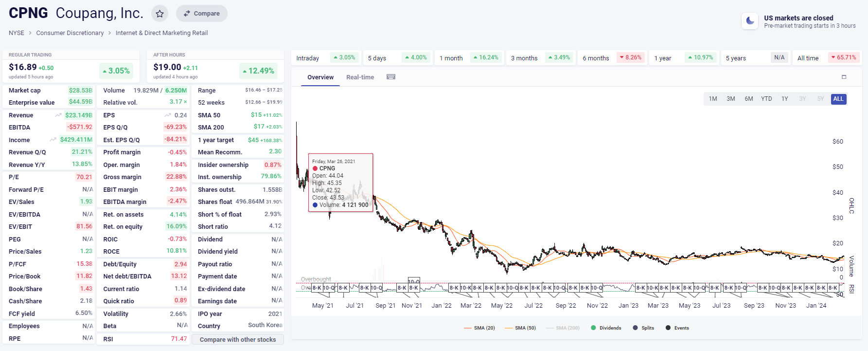Click the 1 year target value $45

[x=253, y=140]
